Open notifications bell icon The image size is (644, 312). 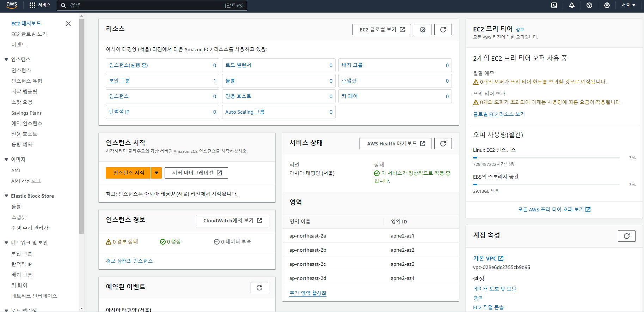(572, 5)
